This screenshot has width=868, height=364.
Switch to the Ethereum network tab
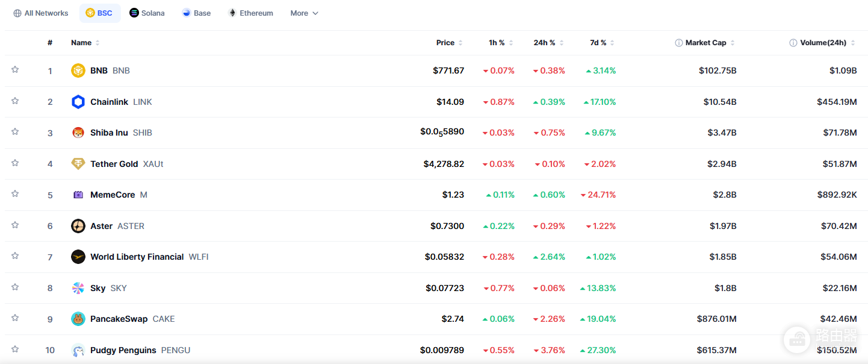[250, 13]
